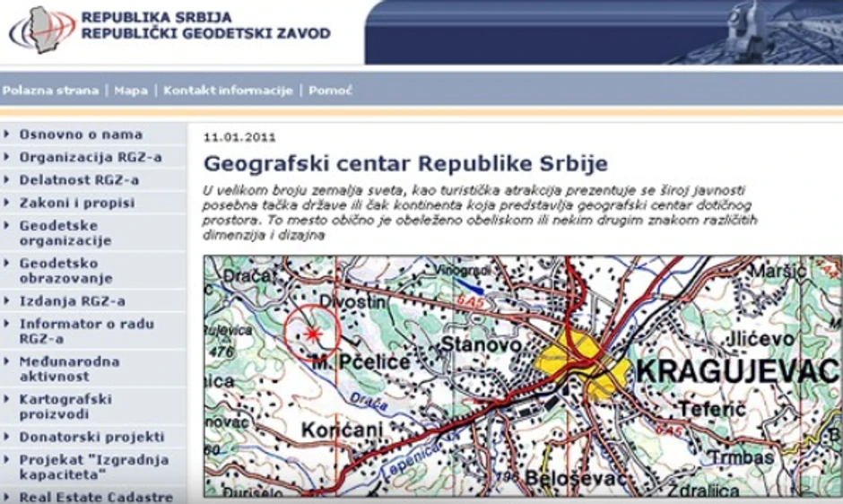Open the Polazna strana link
The image size is (843, 504).
tap(50, 91)
